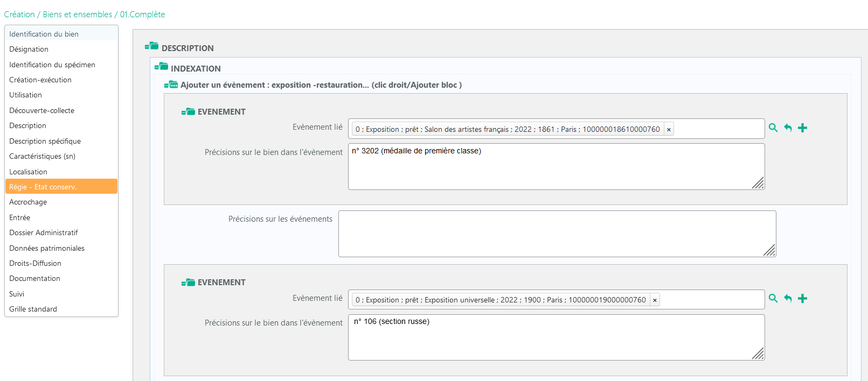Click undo arrow beside Salon des artistes event
This screenshot has height=381, width=868.
point(788,128)
